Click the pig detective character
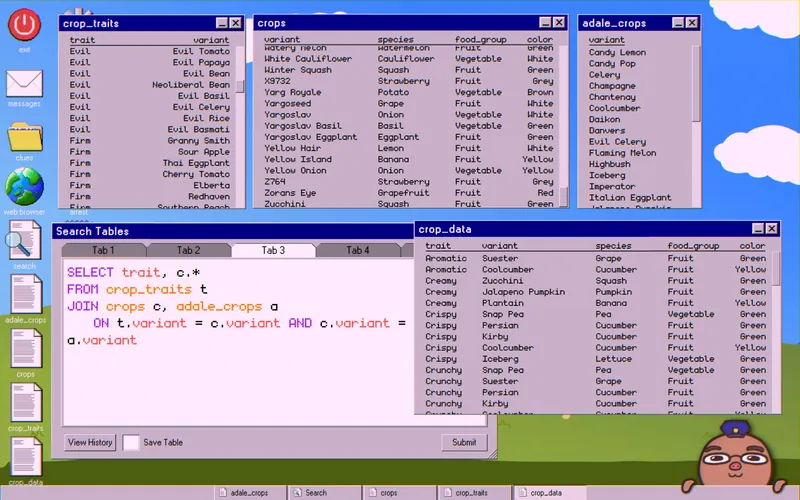 pyautogui.click(x=734, y=456)
